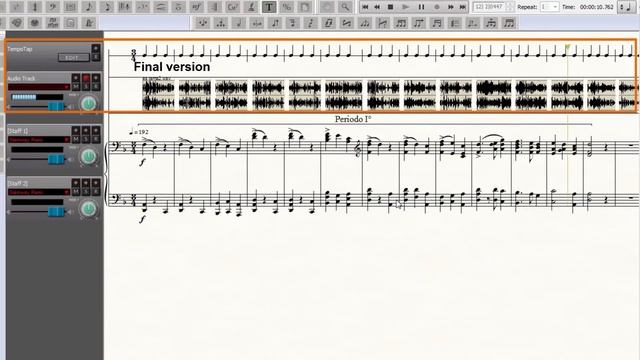Screen dimensions: 640x360
Task: Toggle the red record-arm indicator on Audio Track
Action: coord(86,78)
